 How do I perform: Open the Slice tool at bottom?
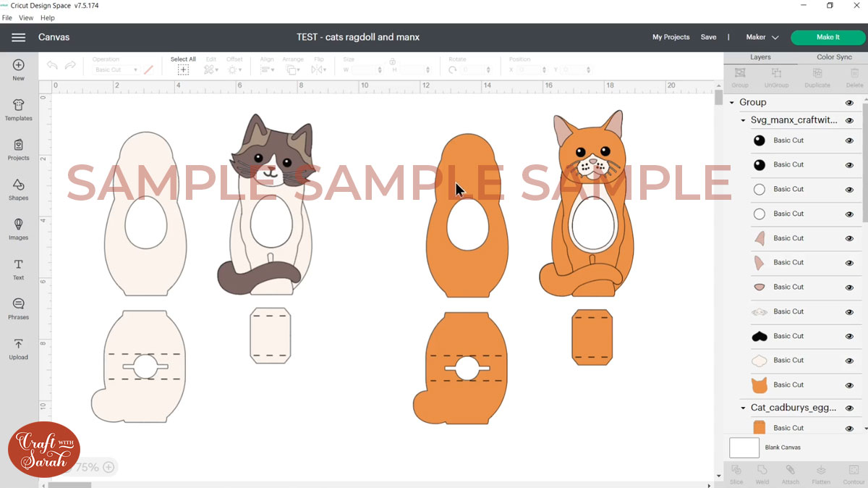point(736,474)
